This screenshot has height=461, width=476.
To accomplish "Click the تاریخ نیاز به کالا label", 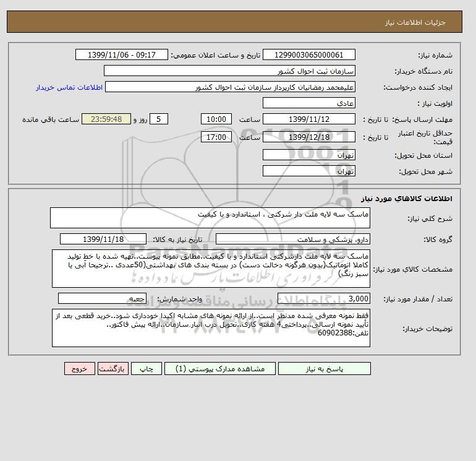I will coord(177,239).
